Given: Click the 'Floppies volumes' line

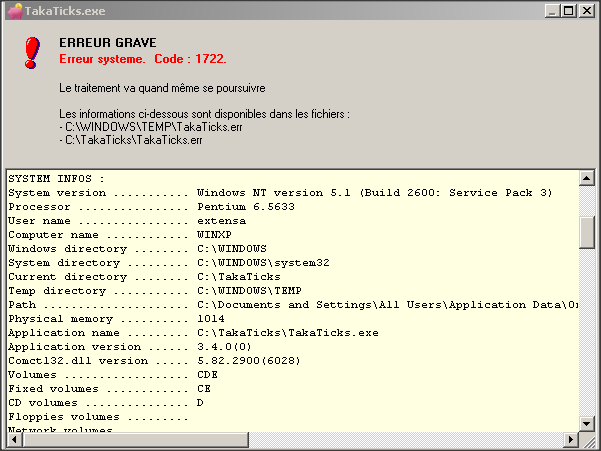Looking at the screenshot, I should coord(99,417).
